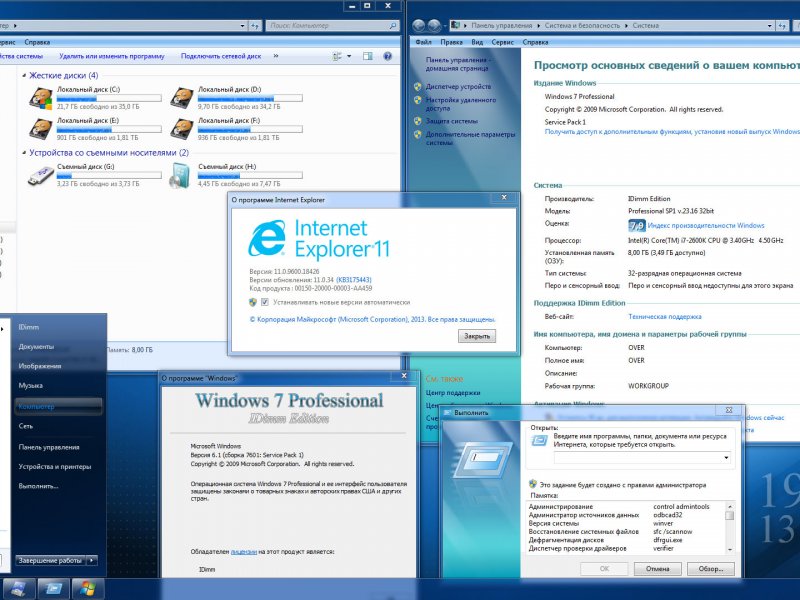Image resolution: width=800 pixels, height=600 pixels.
Task: Open Local Disk (F:) drive icon
Action: tap(182, 129)
